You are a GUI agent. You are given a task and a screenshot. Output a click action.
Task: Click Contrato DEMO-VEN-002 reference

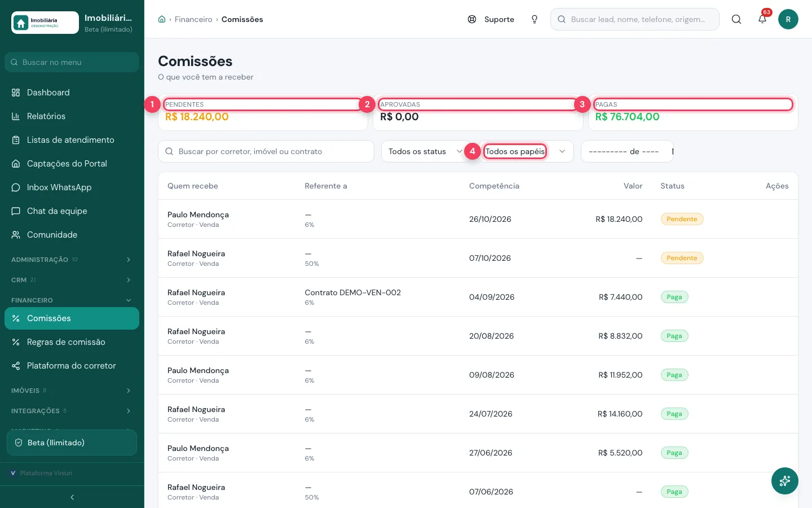[353, 292]
